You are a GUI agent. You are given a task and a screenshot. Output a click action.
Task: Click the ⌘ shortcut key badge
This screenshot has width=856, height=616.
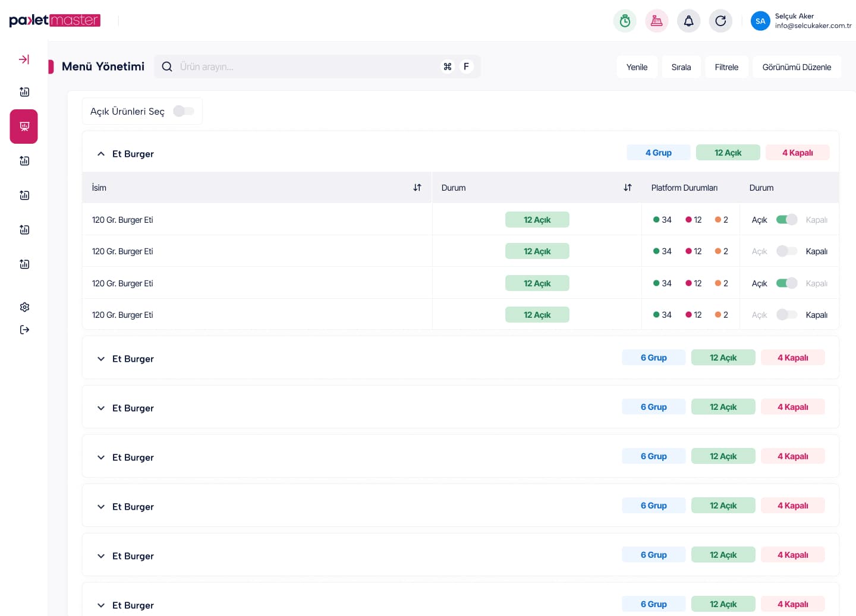click(x=448, y=67)
